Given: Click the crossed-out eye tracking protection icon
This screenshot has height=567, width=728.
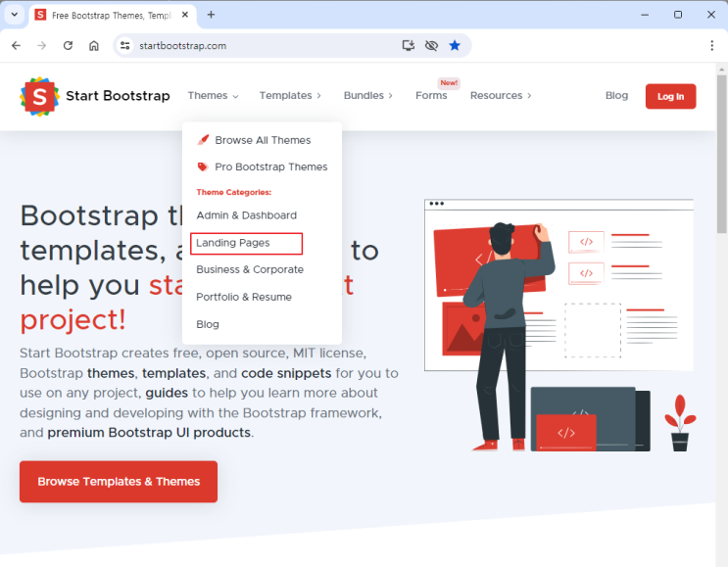Looking at the screenshot, I should [x=431, y=45].
